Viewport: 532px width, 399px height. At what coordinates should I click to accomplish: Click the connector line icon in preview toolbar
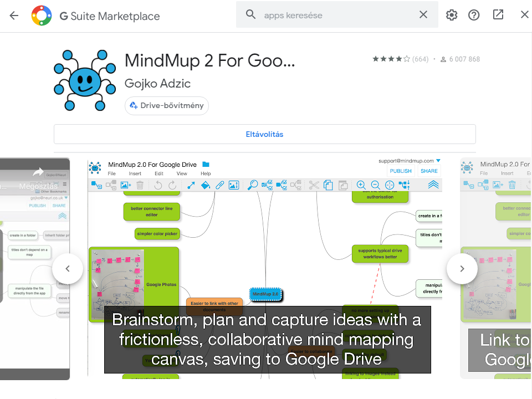point(191,185)
